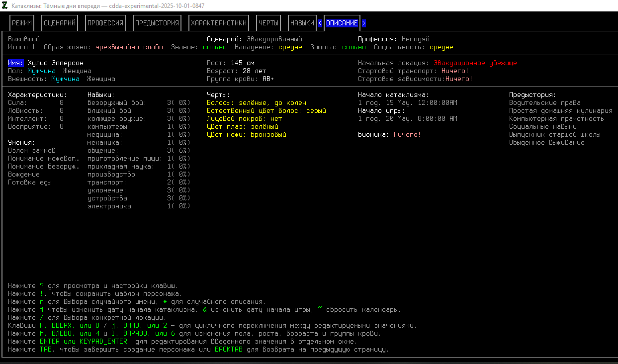This screenshot has height=364, width=618.
Task: Choose Мужчина in the Пол row
Action: 42,71
